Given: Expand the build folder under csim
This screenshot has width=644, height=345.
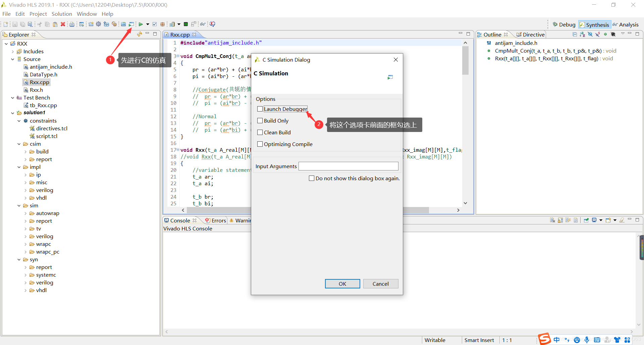Looking at the screenshot, I should [25, 152].
